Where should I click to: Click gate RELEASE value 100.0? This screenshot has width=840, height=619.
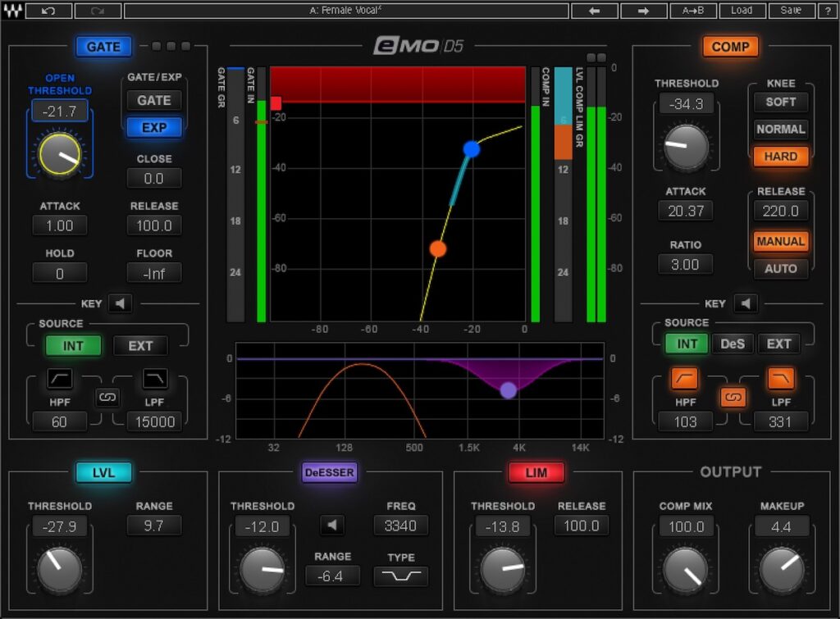point(153,225)
